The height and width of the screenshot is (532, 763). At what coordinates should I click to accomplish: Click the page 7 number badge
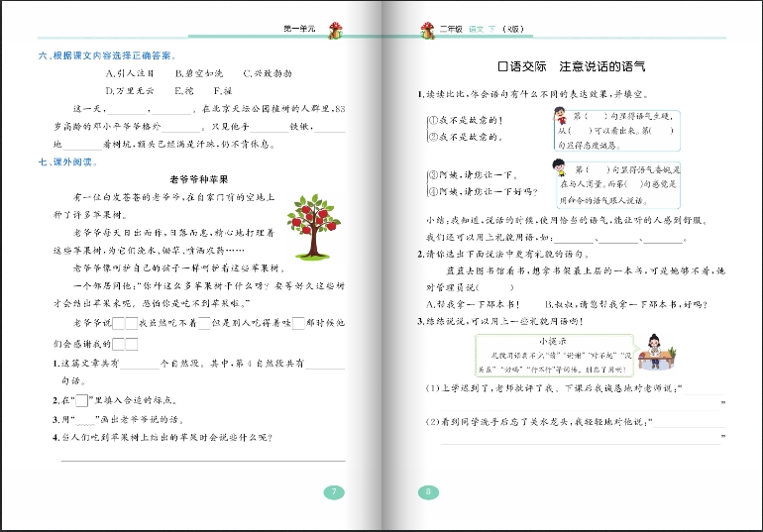pos(335,491)
